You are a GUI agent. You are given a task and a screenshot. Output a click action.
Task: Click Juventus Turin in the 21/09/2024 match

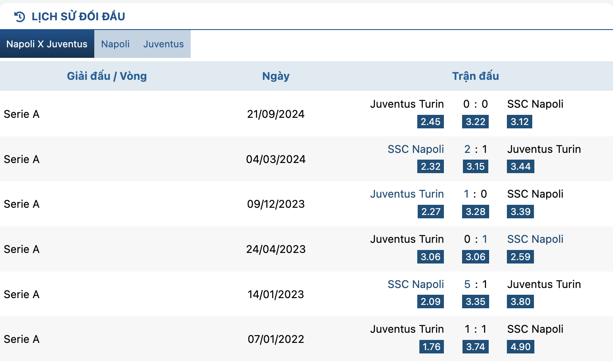[407, 104]
